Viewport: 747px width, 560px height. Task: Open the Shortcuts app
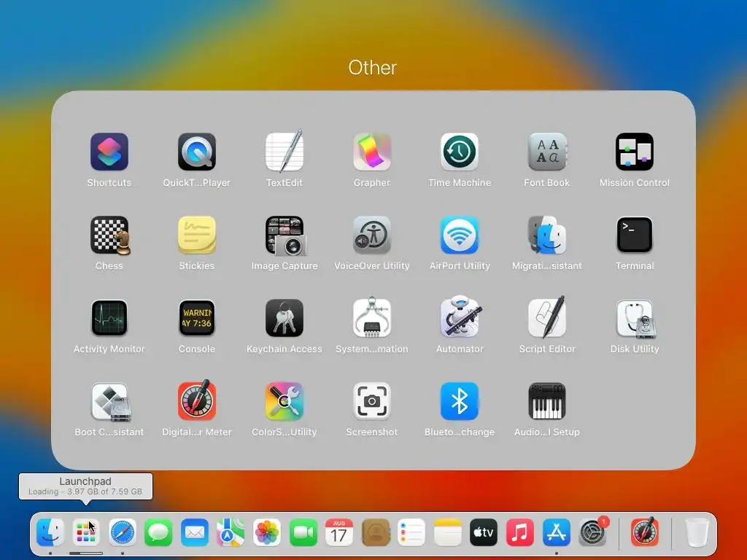point(109,152)
